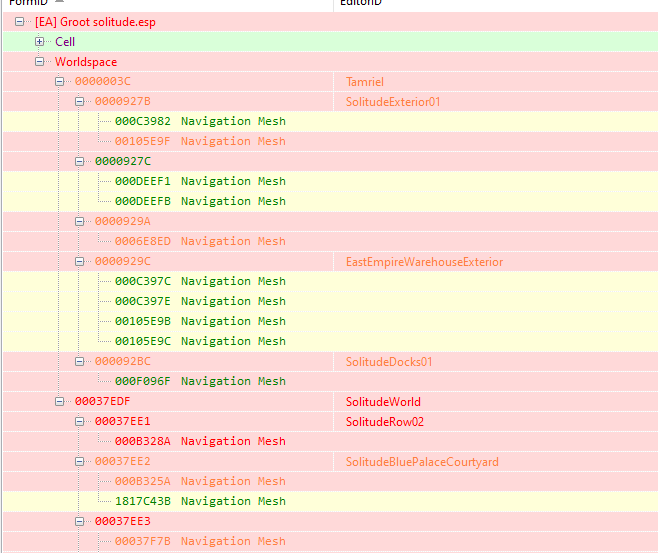Select 00037F7B Navigation Mesh
Screen dimensions: 658x553
pos(200,541)
